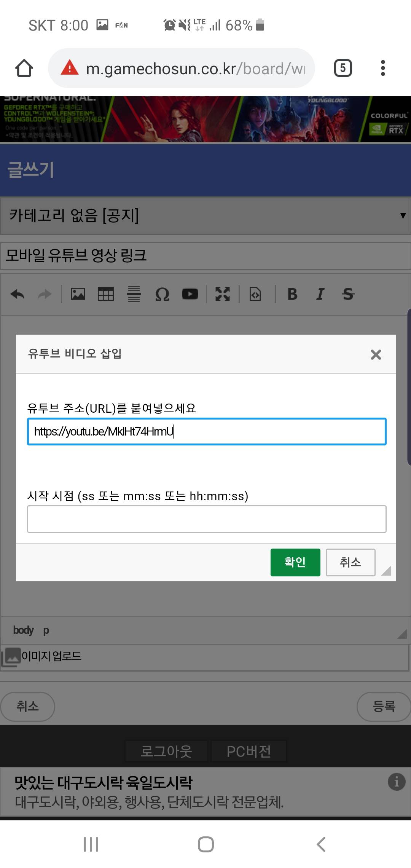The width and height of the screenshot is (411, 868).
Task: Open the special character omega tool
Action: click(162, 294)
